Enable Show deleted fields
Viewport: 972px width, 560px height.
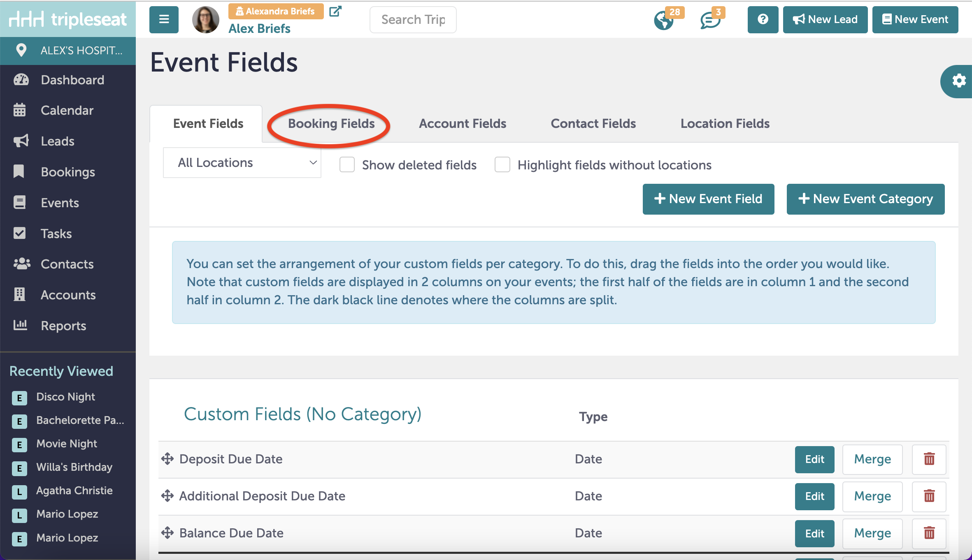(x=347, y=164)
